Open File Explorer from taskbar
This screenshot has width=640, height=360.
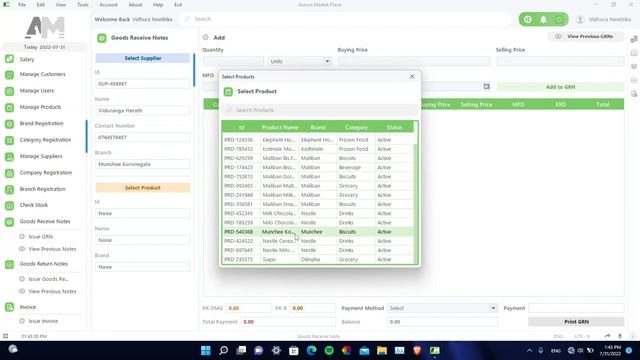point(382,350)
